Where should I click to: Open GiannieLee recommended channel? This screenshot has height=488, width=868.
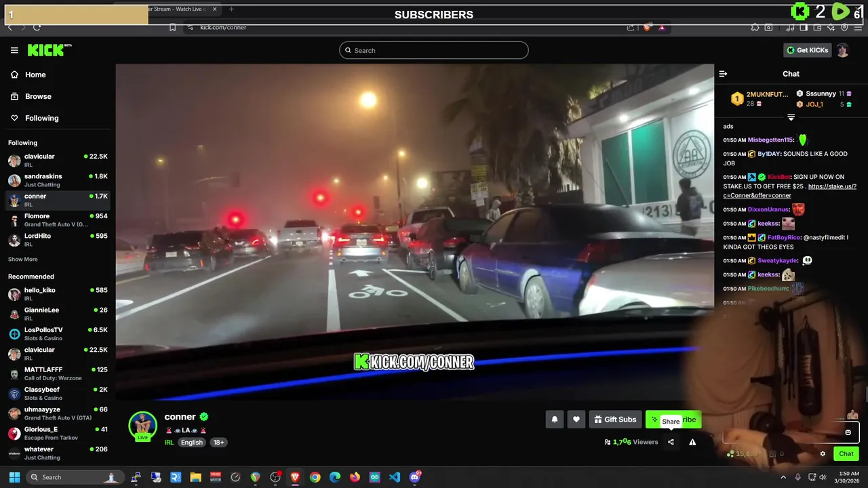(x=58, y=314)
